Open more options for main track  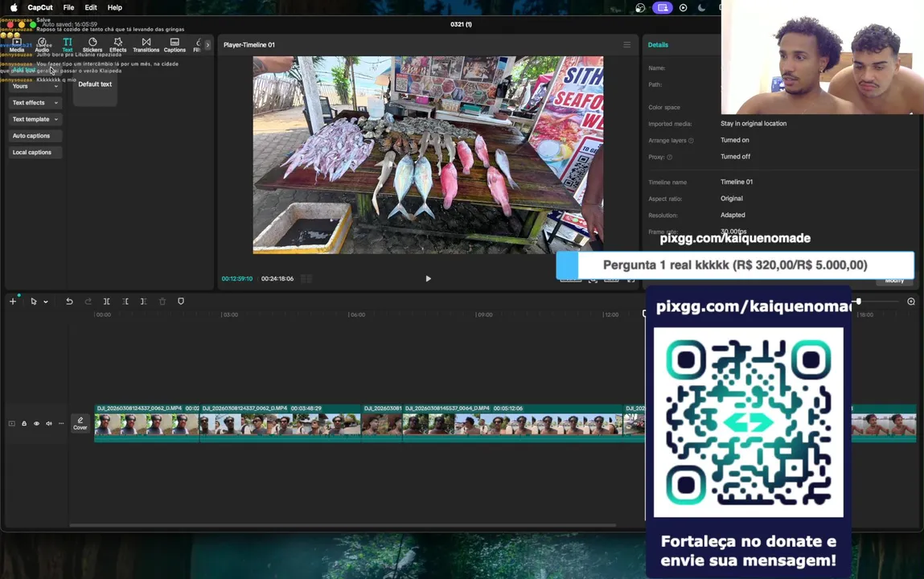tap(61, 424)
